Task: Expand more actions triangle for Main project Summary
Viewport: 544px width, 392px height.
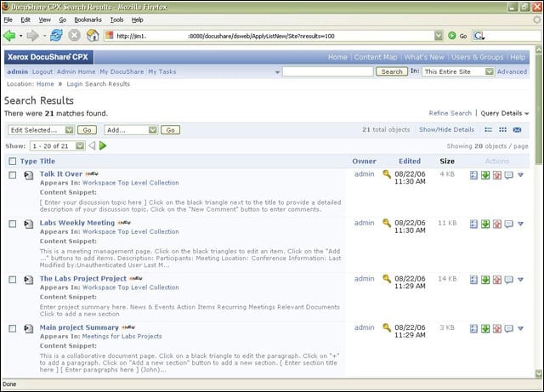Action: click(520, 328)
